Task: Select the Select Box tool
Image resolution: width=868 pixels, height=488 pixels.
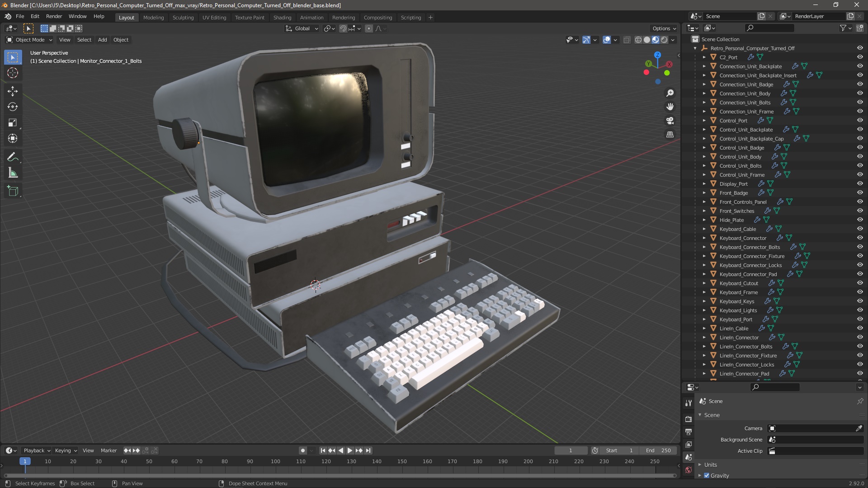Action: tap(13, 57)
